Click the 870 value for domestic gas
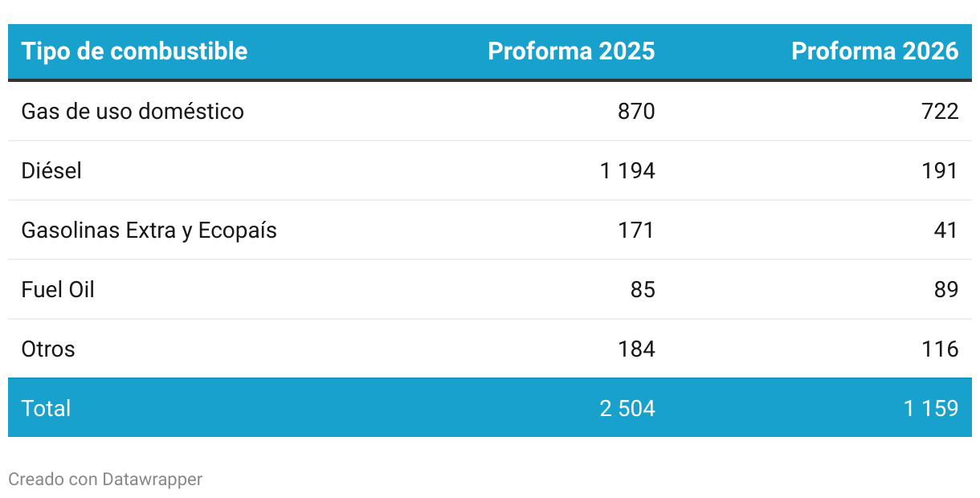Image resolution: width=980 pixels, height=498 pixels. (636, 111)
